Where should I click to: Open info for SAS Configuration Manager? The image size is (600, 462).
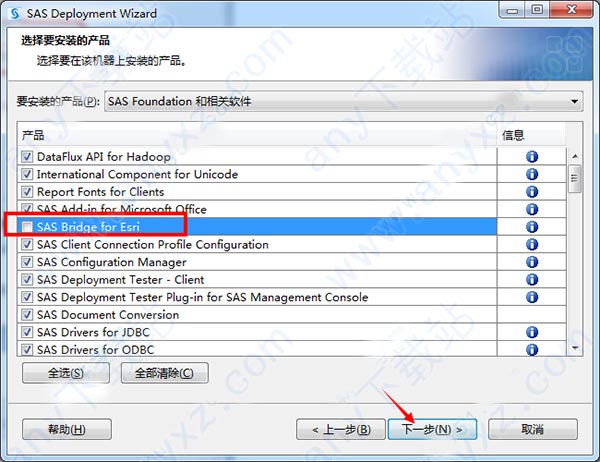click(532, 262)
